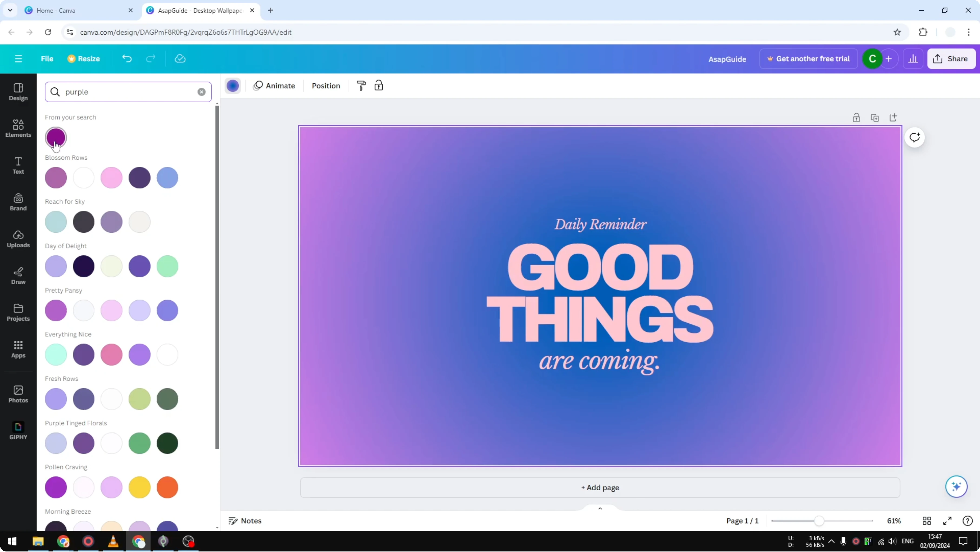Click the Add page button

pyautogui.click(x=600, y=488)
